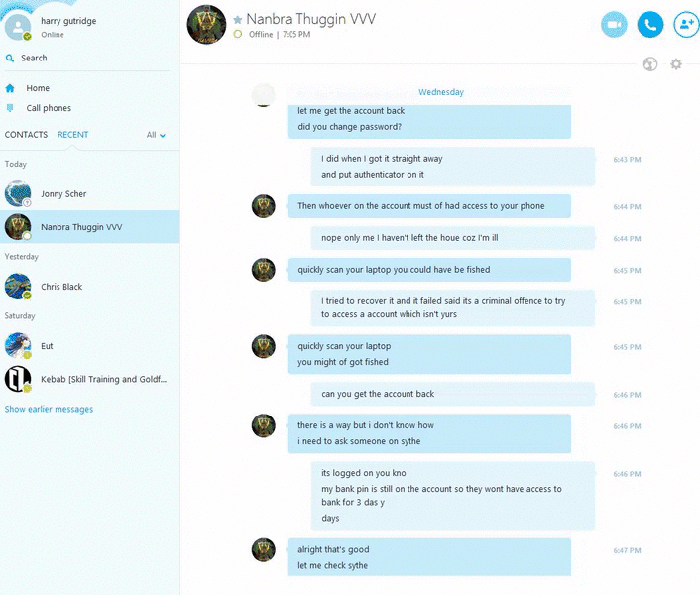Toggle favorite star beside Nanbra Thuggin VVV
The image size is (700, 595).
coord(238,19)
